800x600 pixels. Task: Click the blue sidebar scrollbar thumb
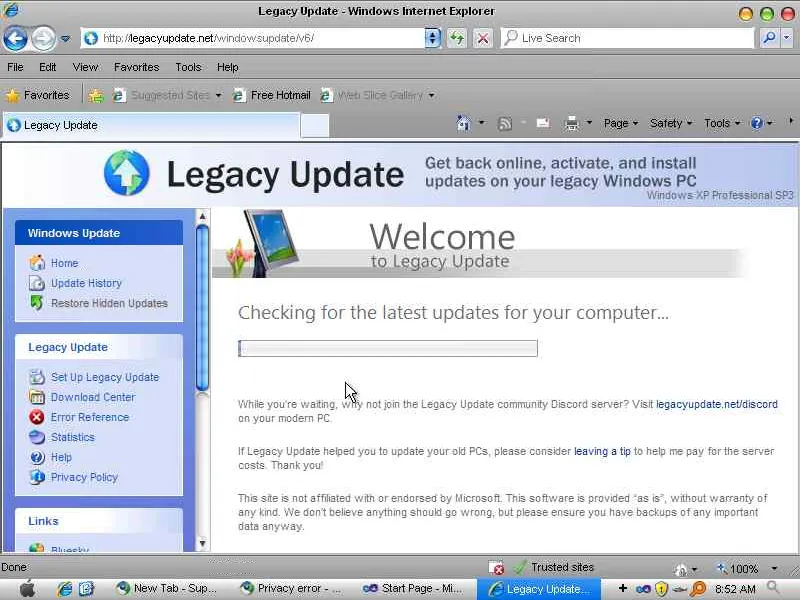tap(203, 309)
